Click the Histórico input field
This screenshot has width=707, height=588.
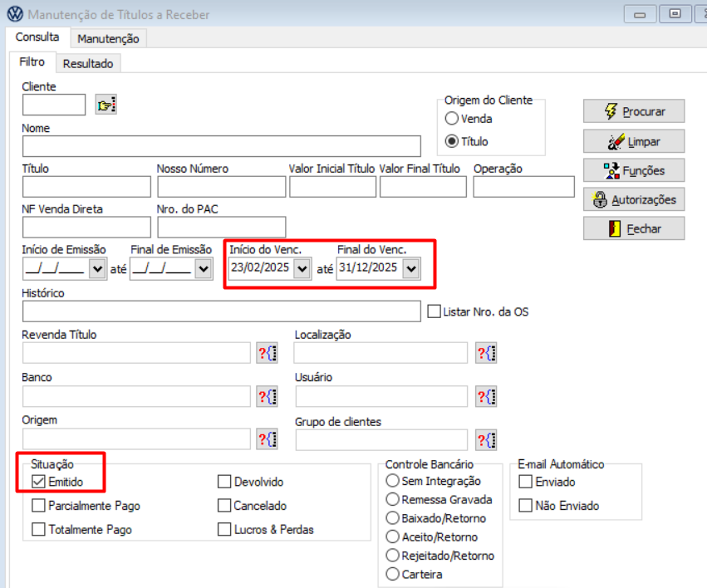[222, 311]
